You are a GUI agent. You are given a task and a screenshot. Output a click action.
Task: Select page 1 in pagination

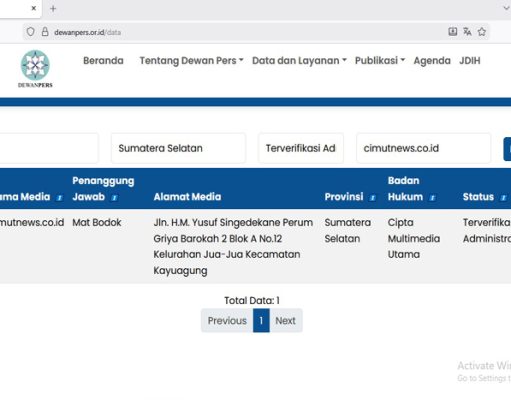[x=261, y=321]
